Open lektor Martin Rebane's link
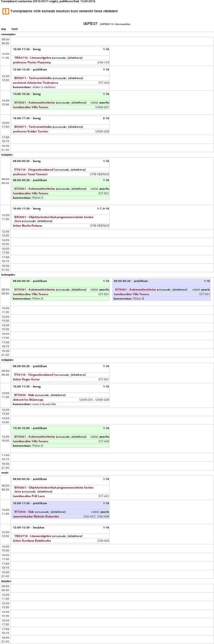Screen dimensions: 214x644 [x=27, y=226]
